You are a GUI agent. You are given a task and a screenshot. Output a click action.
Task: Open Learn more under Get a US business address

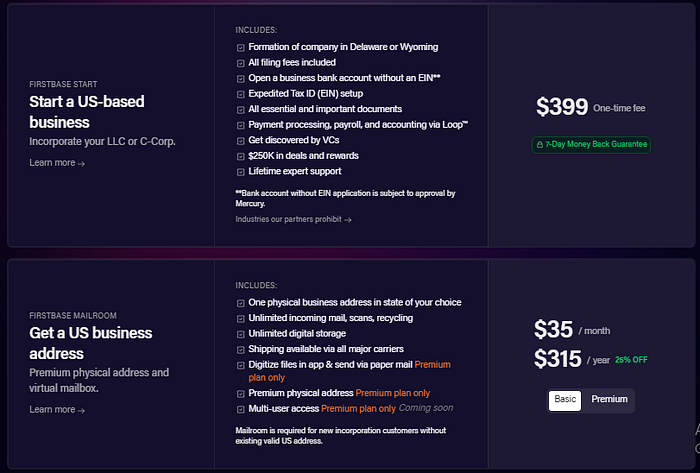[x=57, y=410]
